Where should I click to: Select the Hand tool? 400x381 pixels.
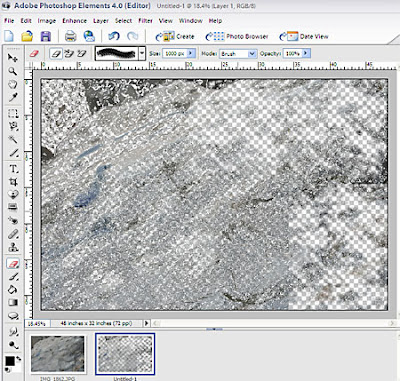(13, 84)
